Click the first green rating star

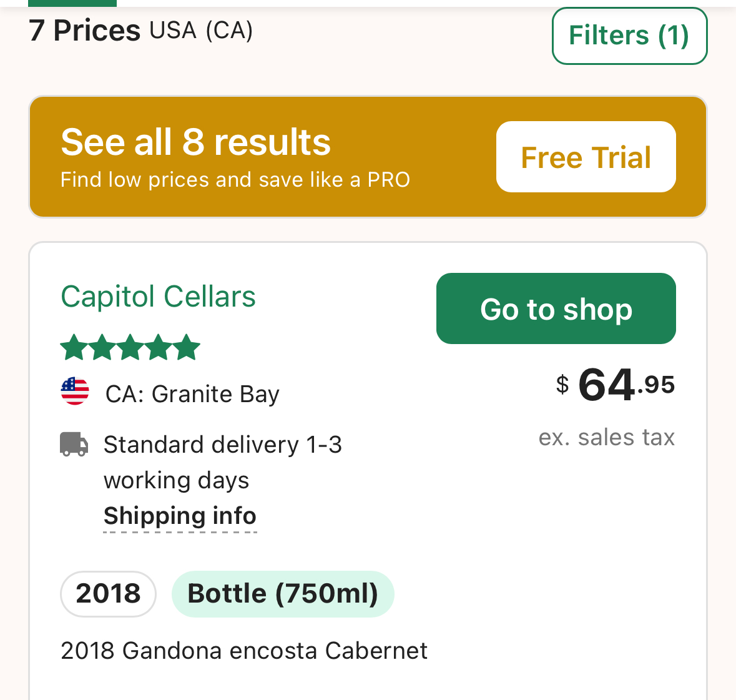pos(73,348)
